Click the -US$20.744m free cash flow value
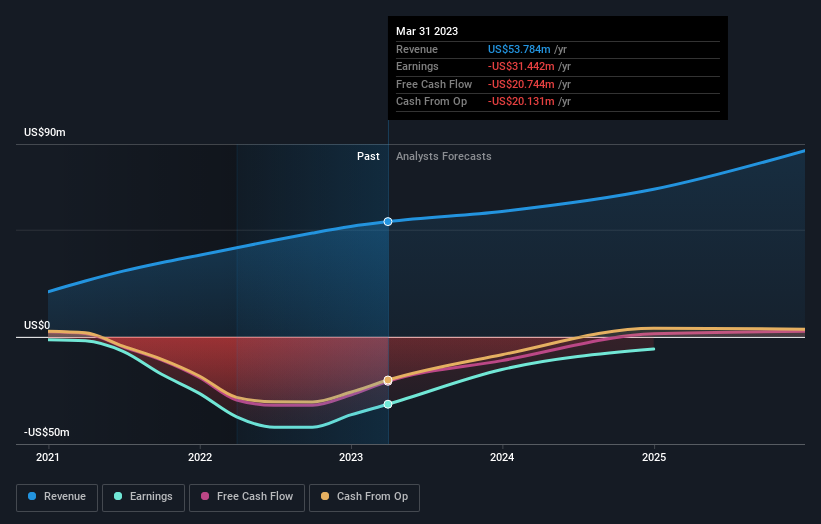 521,84
